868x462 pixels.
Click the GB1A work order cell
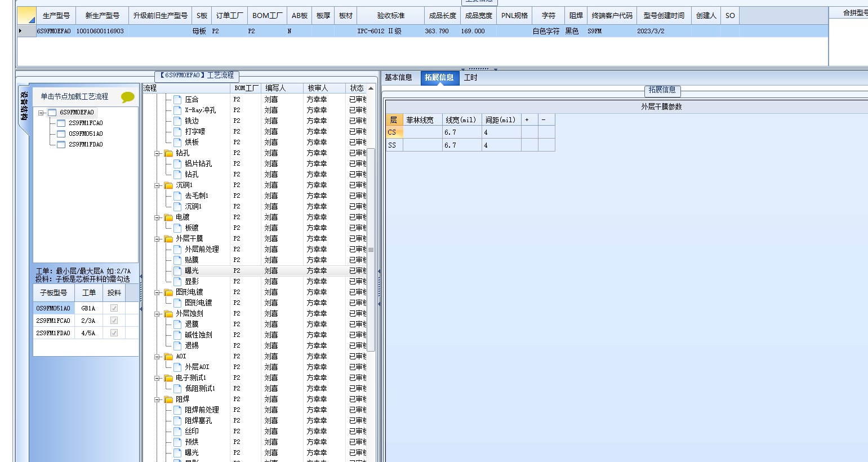(89, 309)
